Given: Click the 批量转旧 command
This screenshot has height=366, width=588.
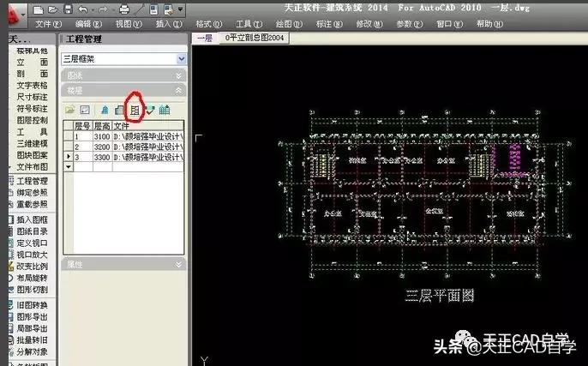Looking at the screenshot, I should point(33,340).
